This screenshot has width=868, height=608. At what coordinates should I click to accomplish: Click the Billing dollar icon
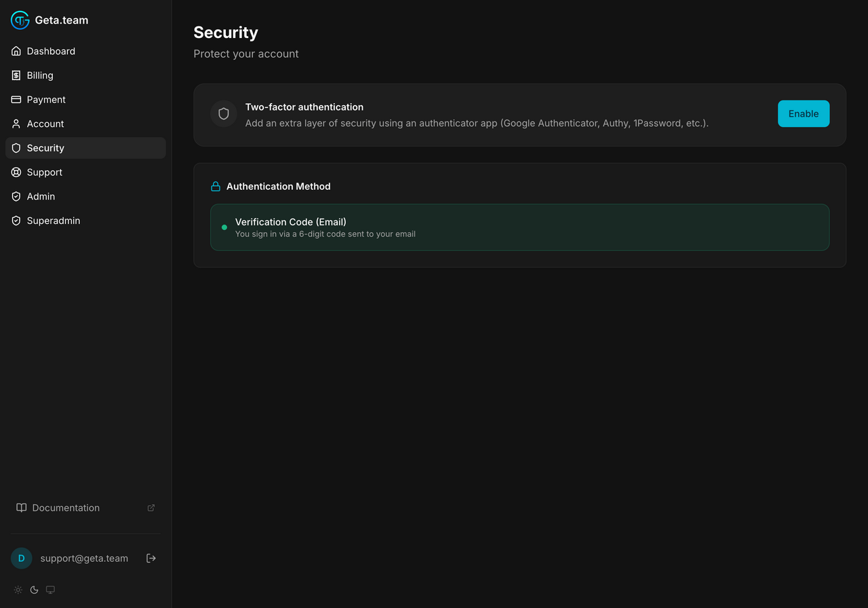point(16,75)
